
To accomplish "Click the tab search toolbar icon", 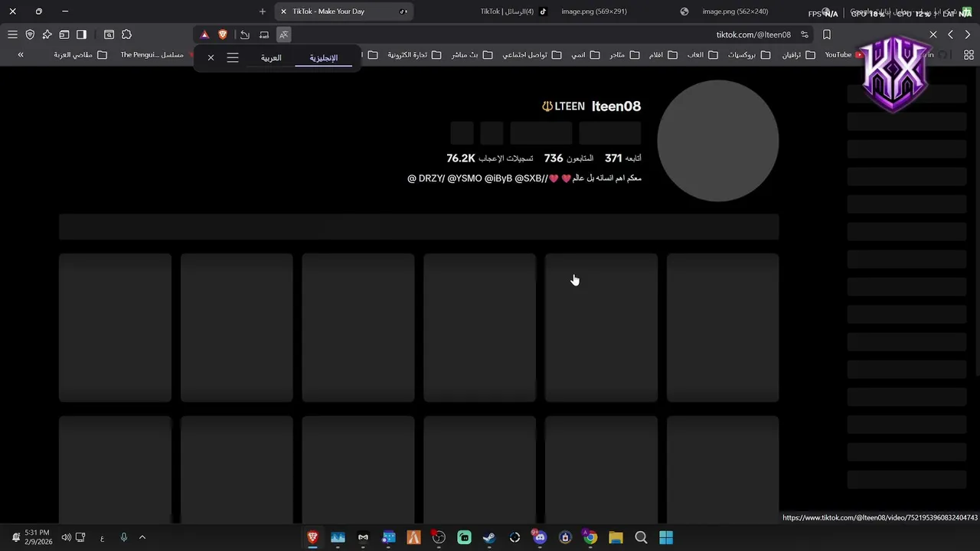I will [x=109, y=34].
